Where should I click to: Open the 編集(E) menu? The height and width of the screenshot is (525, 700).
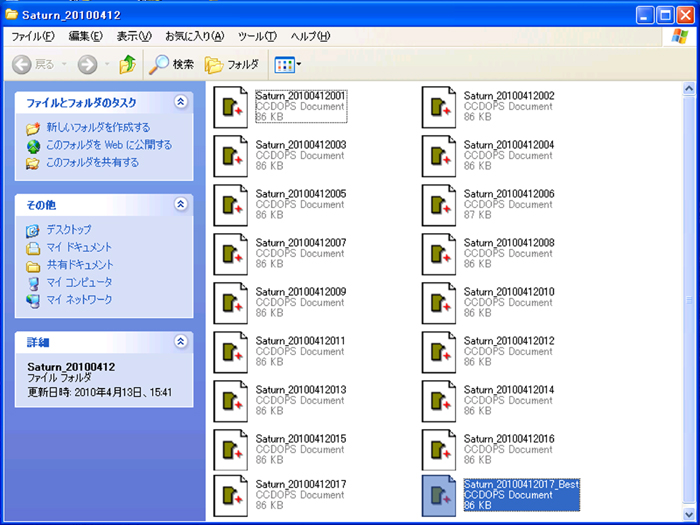pyautogui.click(x=86, y=36)
